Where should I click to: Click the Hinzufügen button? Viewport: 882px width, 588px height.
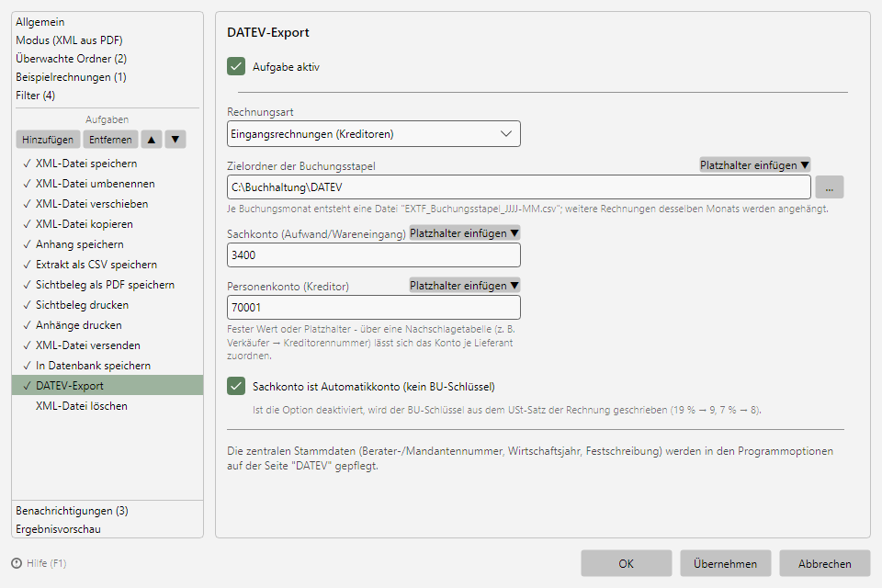coord(48,140)
